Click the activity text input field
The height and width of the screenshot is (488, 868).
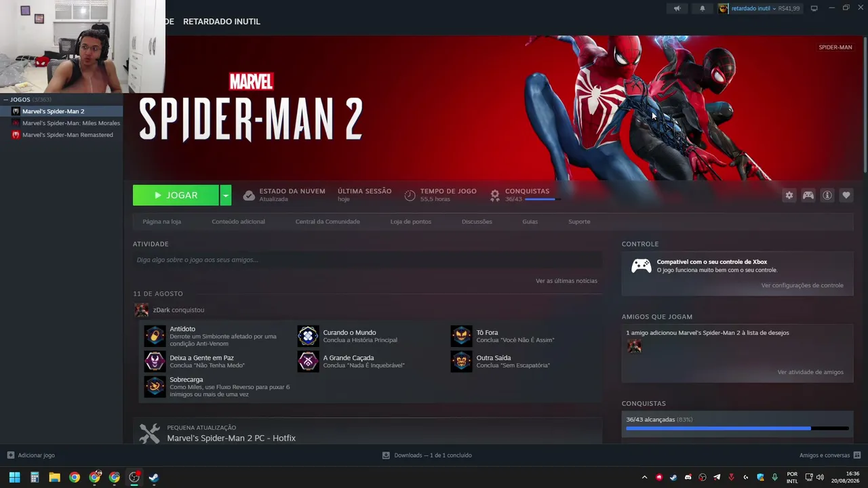point(368,260)
